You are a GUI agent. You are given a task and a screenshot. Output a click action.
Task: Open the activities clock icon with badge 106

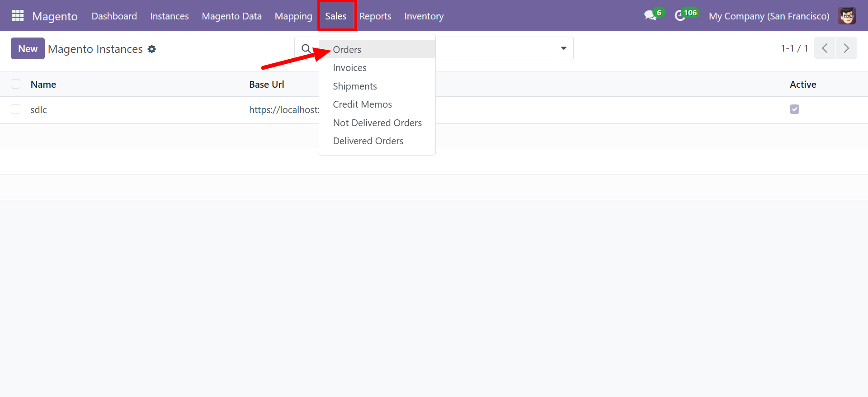(x=686, y=15)
